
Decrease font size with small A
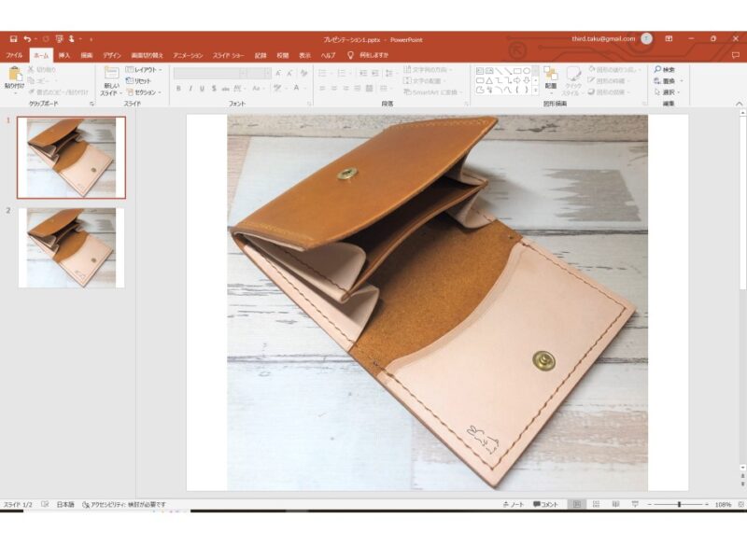(x=289, y=73)
